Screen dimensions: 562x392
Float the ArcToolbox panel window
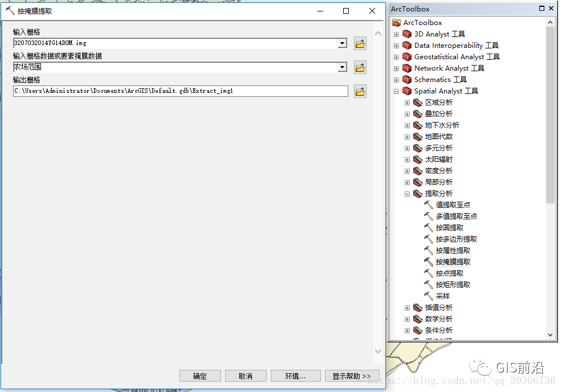point(541,9)
